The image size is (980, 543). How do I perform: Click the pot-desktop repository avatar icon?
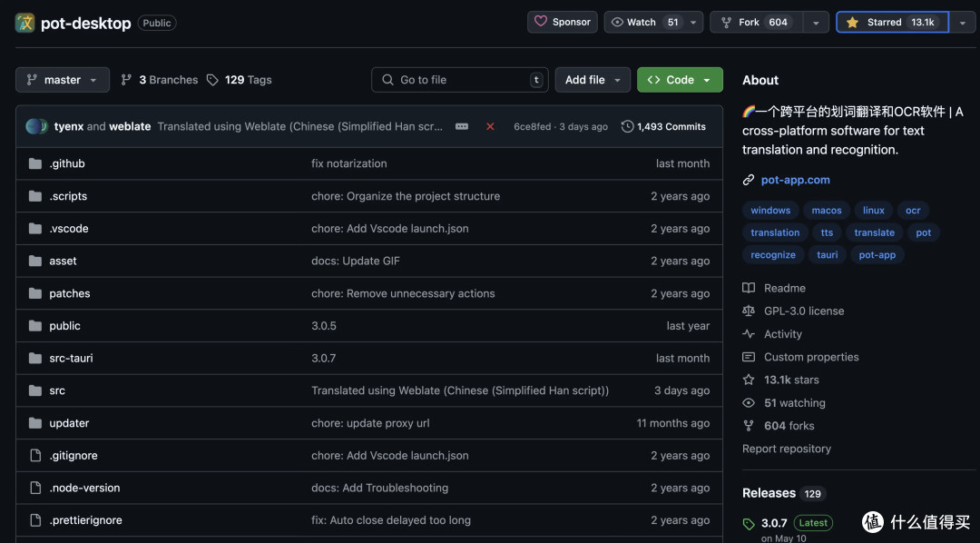(24, 23)
